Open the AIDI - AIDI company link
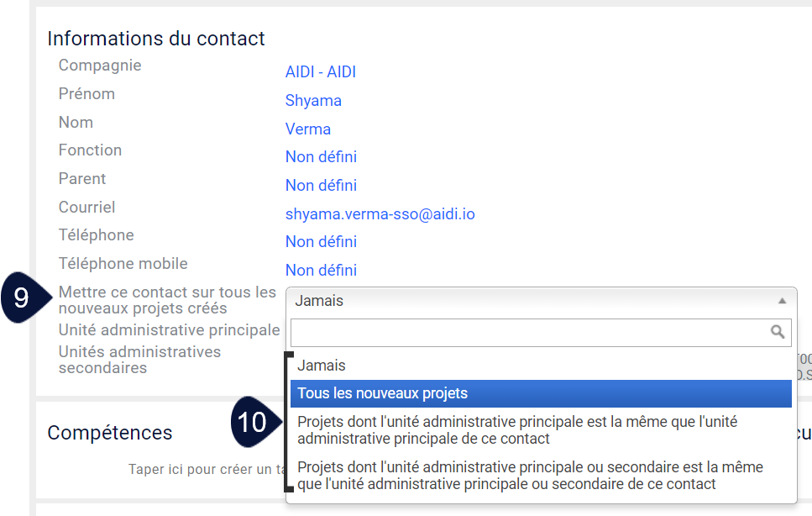This screenshot has width=812, height=516. [321, 72]
